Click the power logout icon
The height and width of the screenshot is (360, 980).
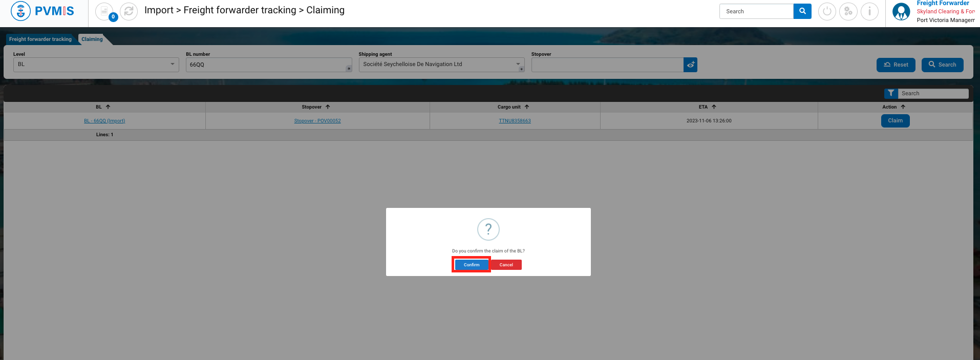827,11
